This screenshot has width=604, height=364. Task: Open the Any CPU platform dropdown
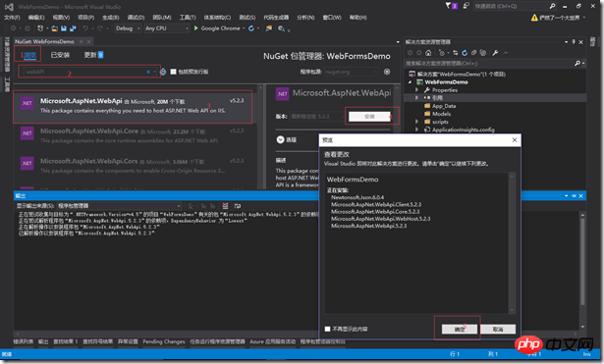click(167, 28)
